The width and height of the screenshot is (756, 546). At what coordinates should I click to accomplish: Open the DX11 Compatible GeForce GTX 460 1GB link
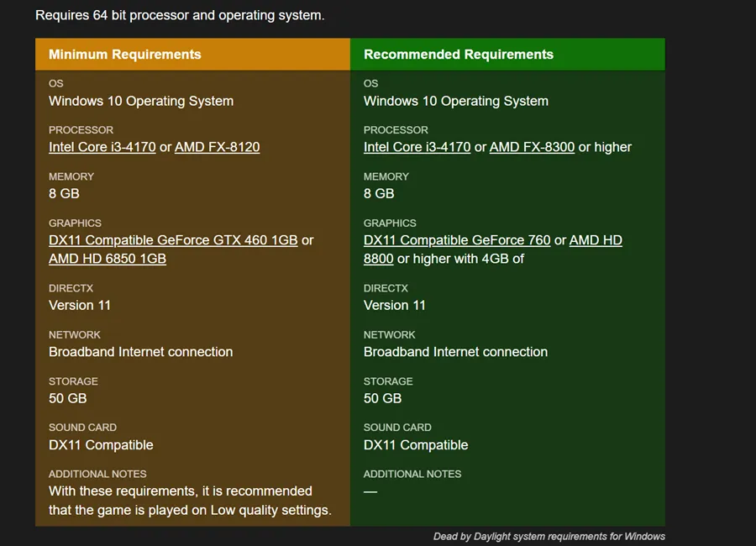click(x=173, y=240)
